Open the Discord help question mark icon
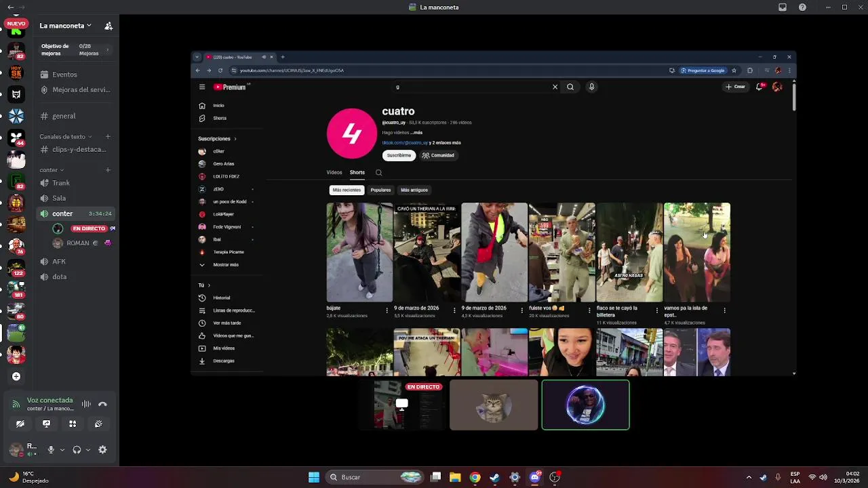 coord(803,7)
